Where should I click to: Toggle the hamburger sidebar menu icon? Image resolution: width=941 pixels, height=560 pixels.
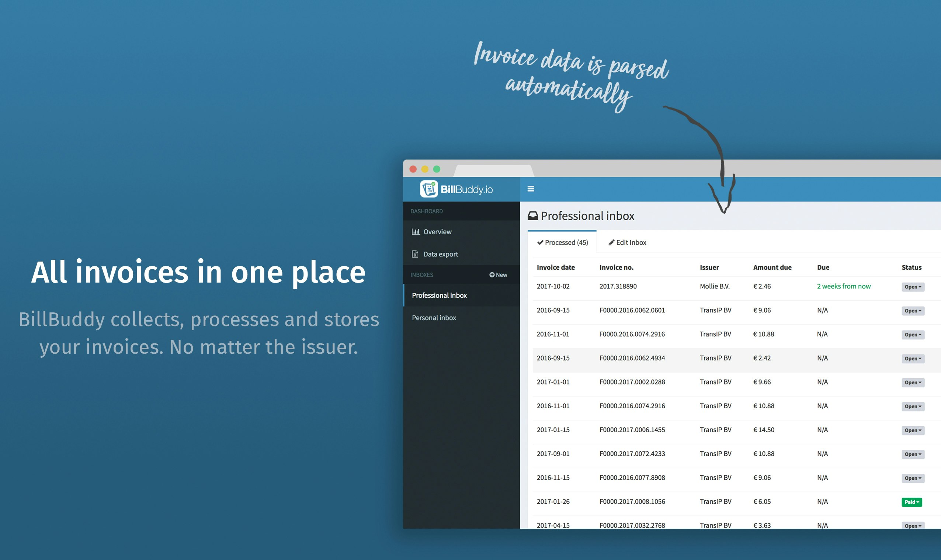click(531, 189)
